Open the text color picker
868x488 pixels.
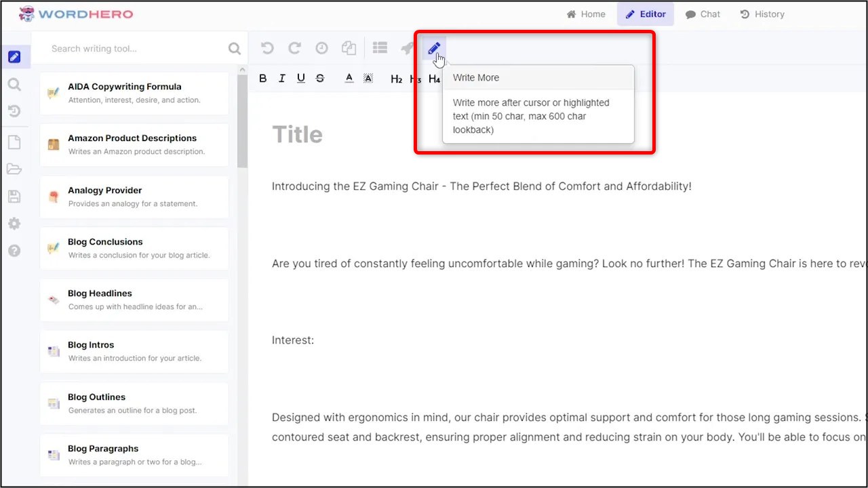(x=349, y=78)
